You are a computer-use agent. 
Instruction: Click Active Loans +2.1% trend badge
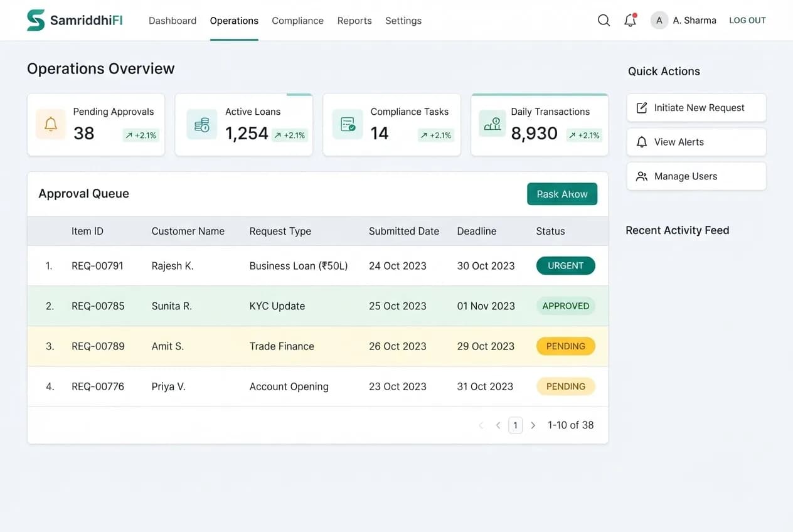[x=290, y=135]
